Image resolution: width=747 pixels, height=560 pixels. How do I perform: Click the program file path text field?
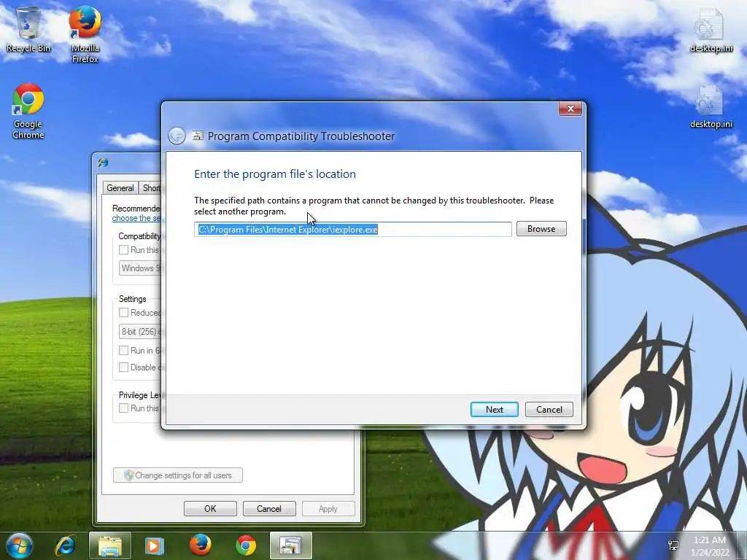352,230
